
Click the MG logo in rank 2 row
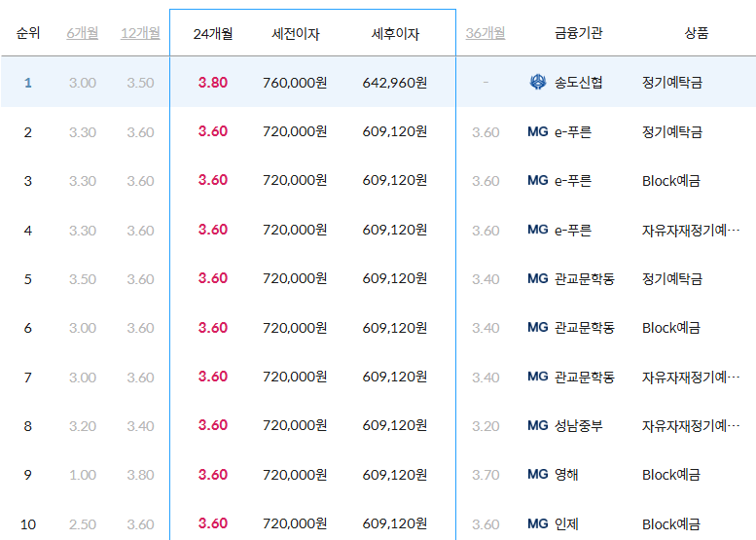538,131
